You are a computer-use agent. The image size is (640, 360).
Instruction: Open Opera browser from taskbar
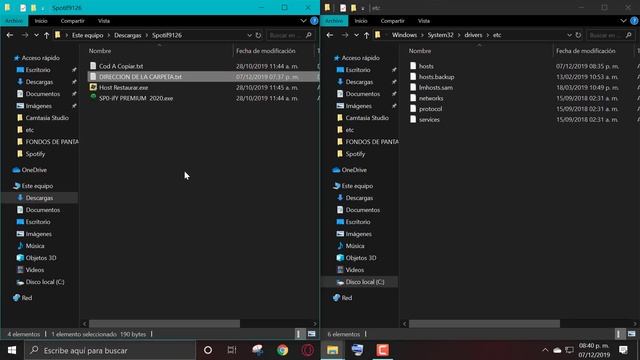307,350
